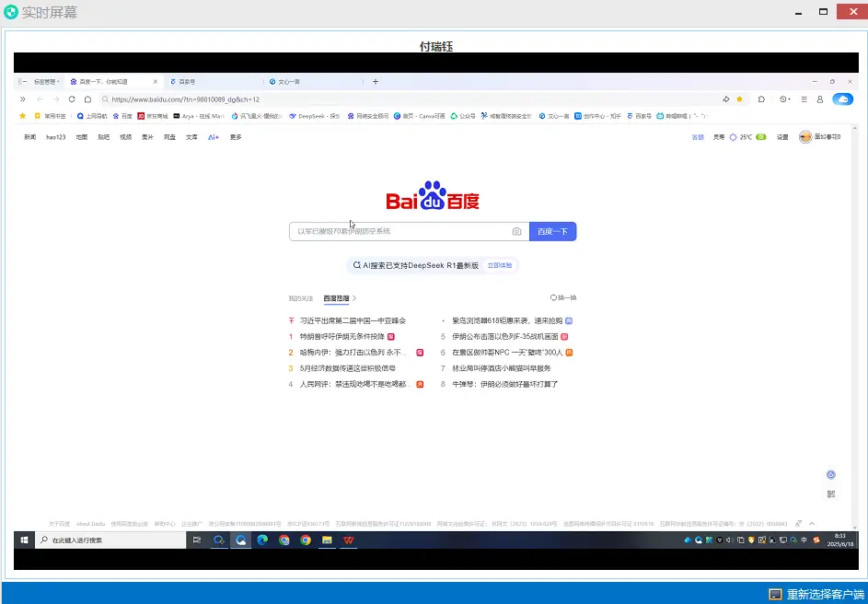Switch to 我的关注 tab
The image size is (868, 604).
pos(301,298)
